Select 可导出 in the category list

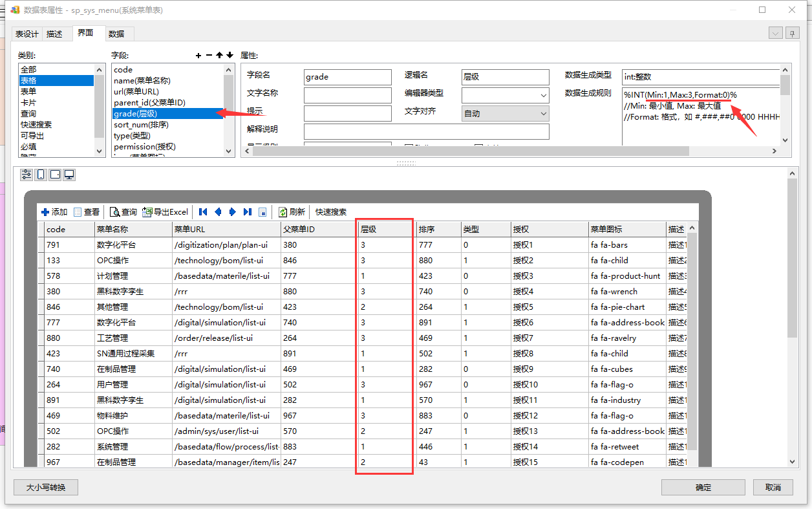click(x=56, y=136)
